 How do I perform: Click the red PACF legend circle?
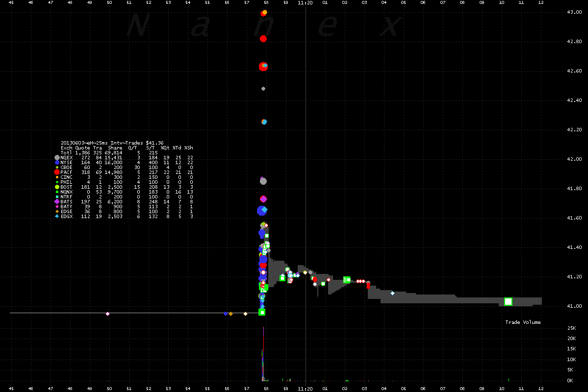pos(57,172)
